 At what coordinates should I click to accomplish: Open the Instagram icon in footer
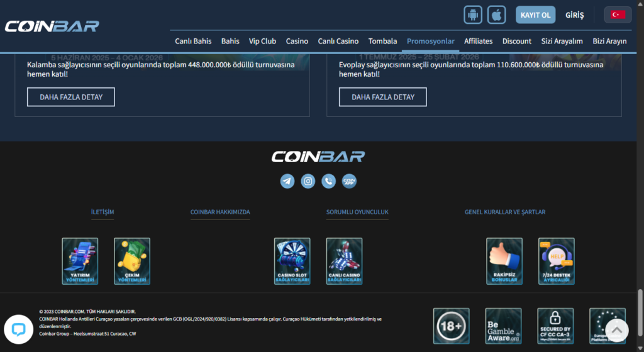click(x=308, y=181)
